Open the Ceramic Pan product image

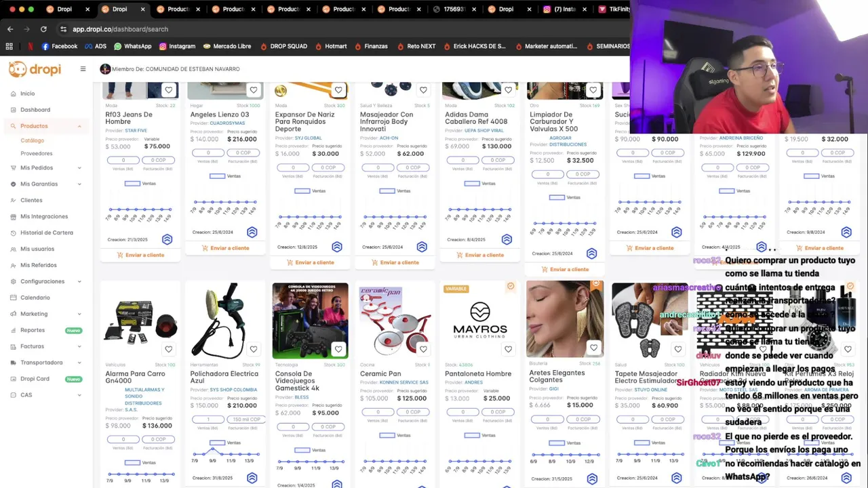coord(395,321)
